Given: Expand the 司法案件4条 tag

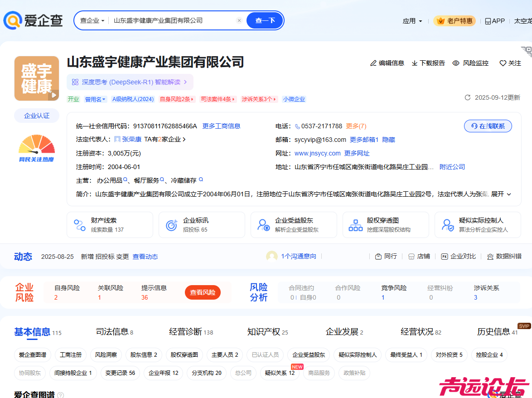Looking at the screenshot, I should pyautogui.click(x=218, y=99).
